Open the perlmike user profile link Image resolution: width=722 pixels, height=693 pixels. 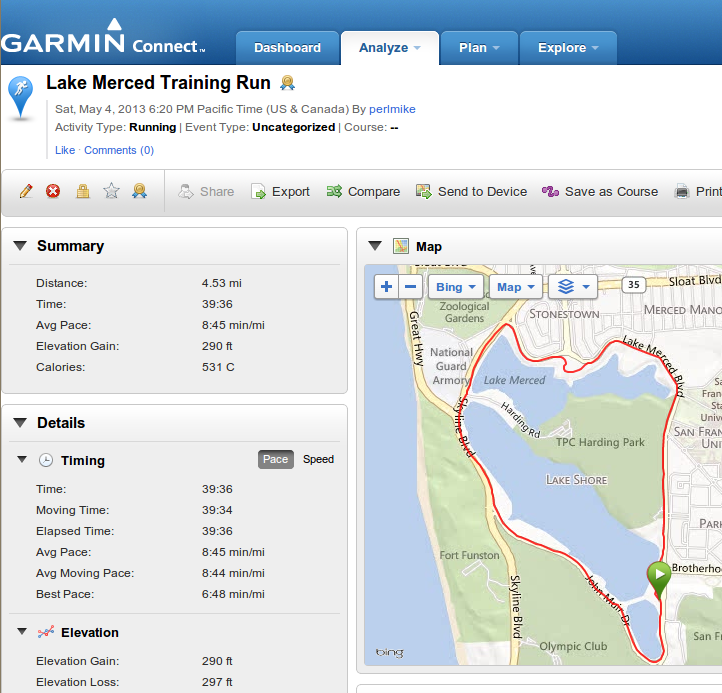[392, 109]
